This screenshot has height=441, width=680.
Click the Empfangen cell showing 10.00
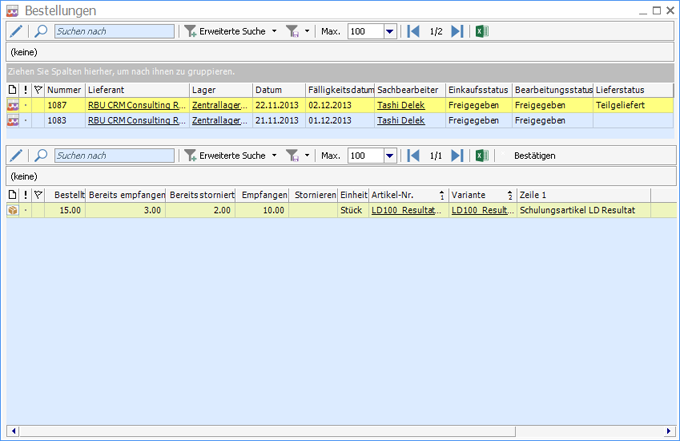[x=262, y=210]
